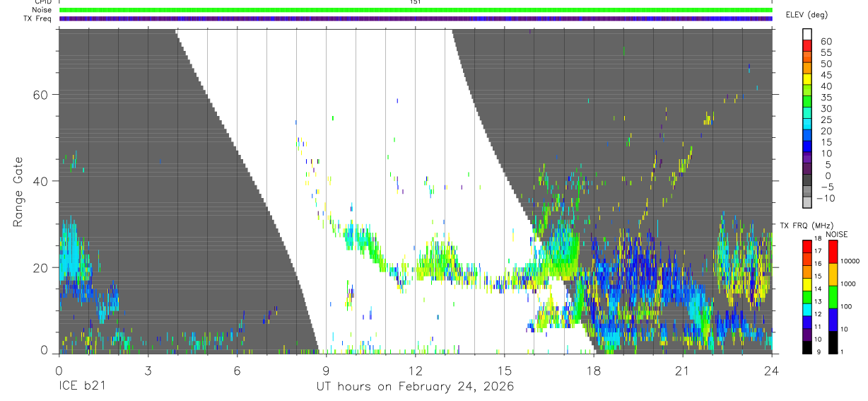Click the UT hours on February 24, 2026 title

coord(415,387)
